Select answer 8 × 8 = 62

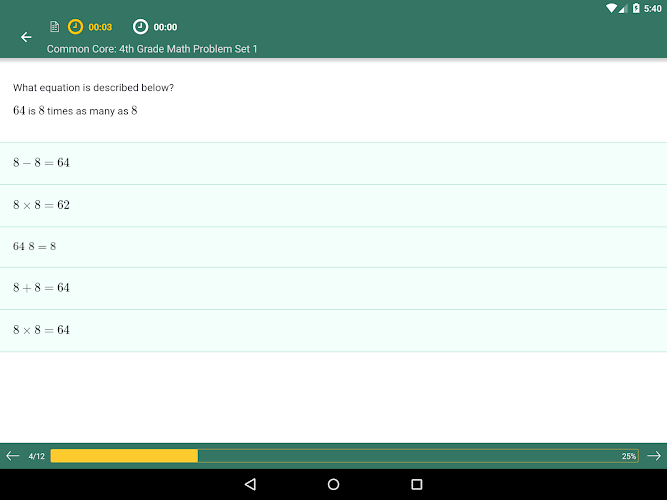[x=334, y=206]
